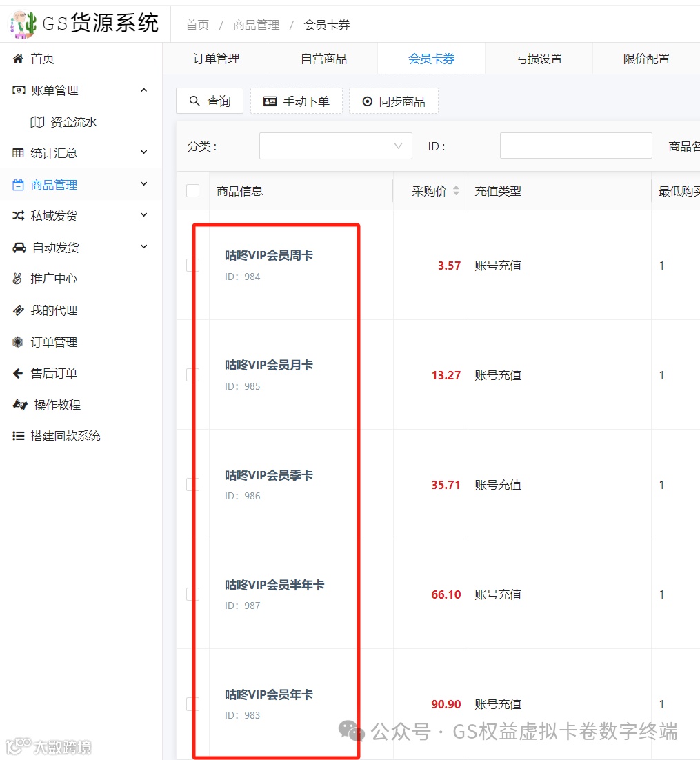Check the box for 咕咚VIP会员周卡
Viewport: 700px width, 760px height.
point(193,265)
